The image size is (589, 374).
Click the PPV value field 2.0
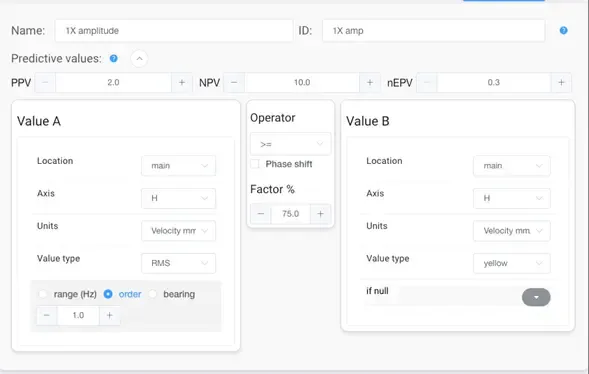pyautogui.click(x=113, y=82)
